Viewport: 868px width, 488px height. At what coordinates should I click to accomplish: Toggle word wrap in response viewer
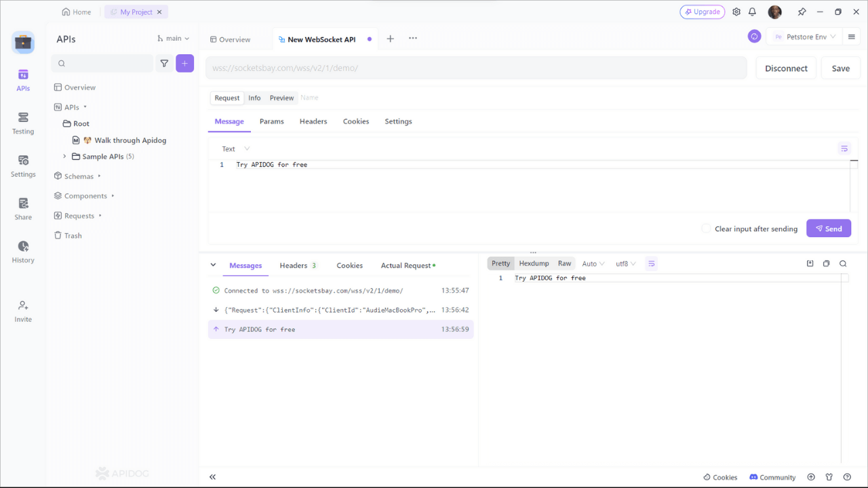point(651,264)
